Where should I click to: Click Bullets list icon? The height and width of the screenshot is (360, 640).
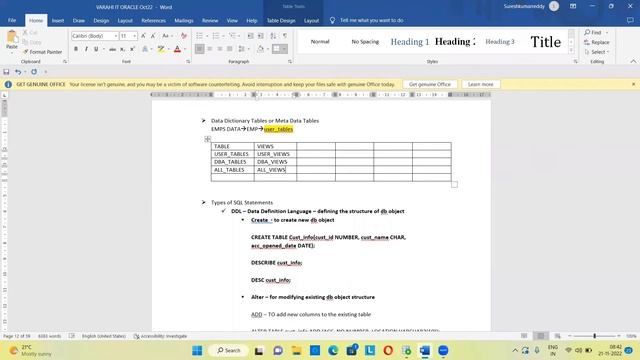(199, 36)
